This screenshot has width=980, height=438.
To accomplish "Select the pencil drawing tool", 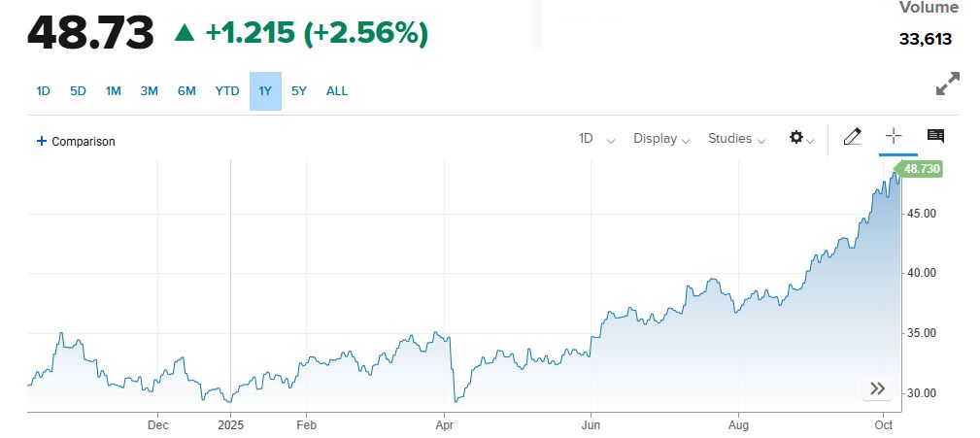I will [852, 137].
